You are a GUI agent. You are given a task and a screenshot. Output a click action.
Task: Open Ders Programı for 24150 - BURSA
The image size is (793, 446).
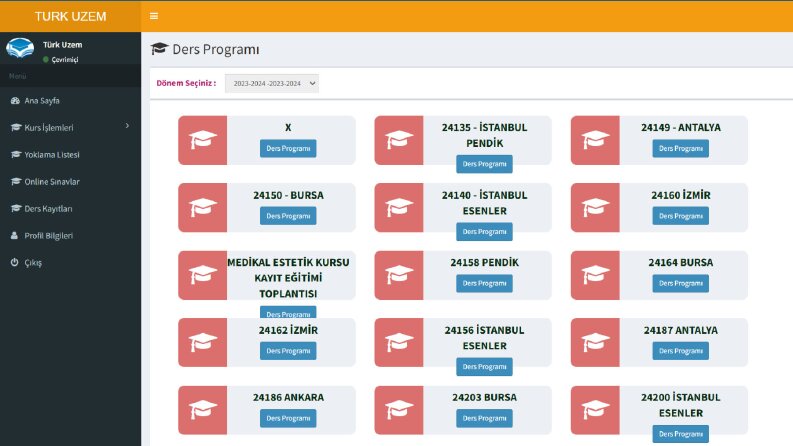click(288, 216)
